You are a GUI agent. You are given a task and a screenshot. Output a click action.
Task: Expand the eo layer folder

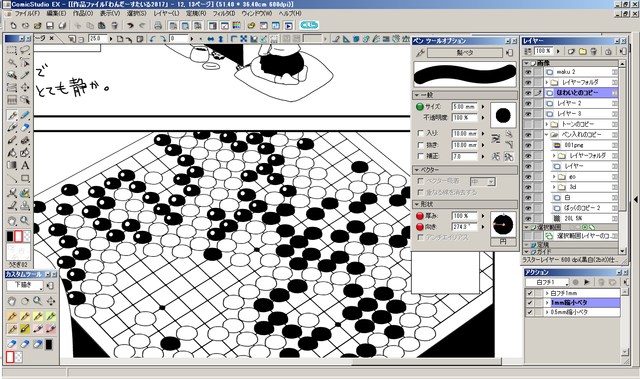click(x=554, y=177)
